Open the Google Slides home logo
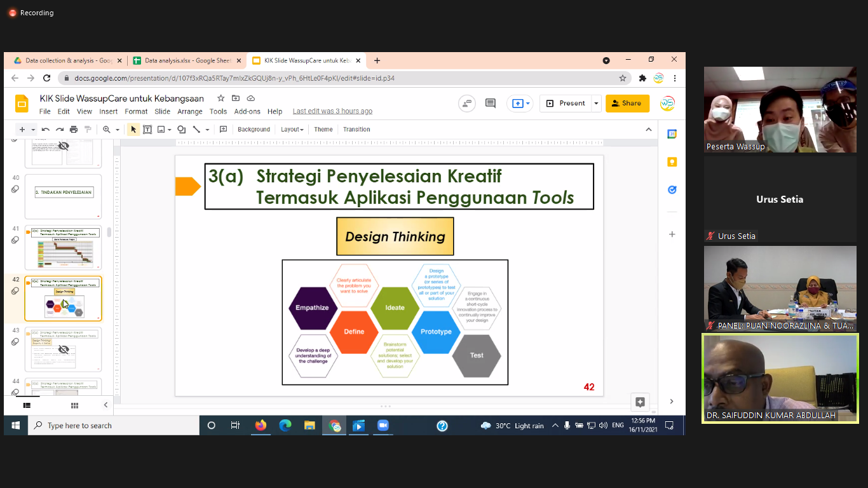Viewport: 868px width, 488px height. tap(22, 104)
